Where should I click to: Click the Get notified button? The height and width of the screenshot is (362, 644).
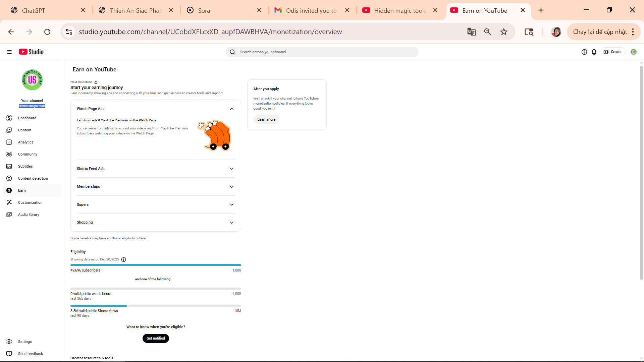[156, 338]
